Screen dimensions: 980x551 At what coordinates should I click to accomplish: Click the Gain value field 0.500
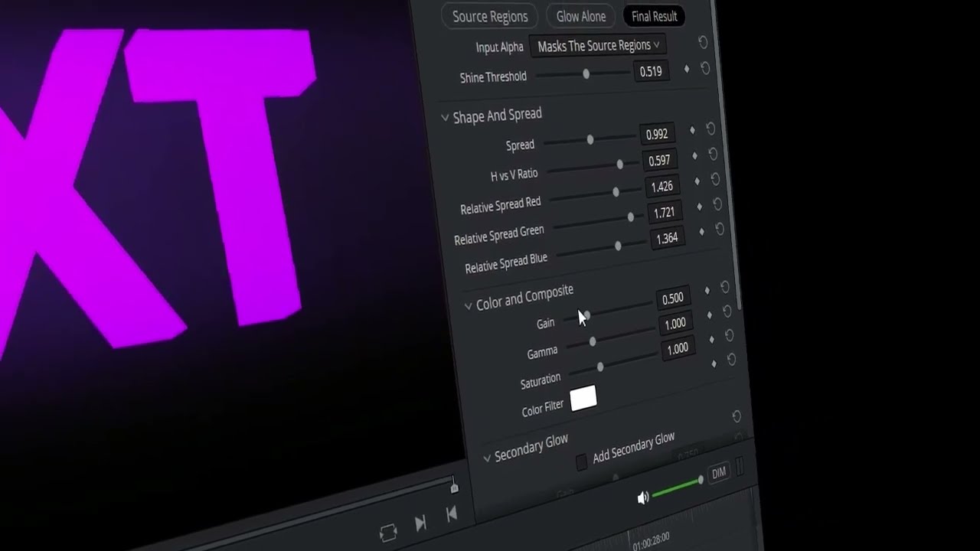pos(672,298)
